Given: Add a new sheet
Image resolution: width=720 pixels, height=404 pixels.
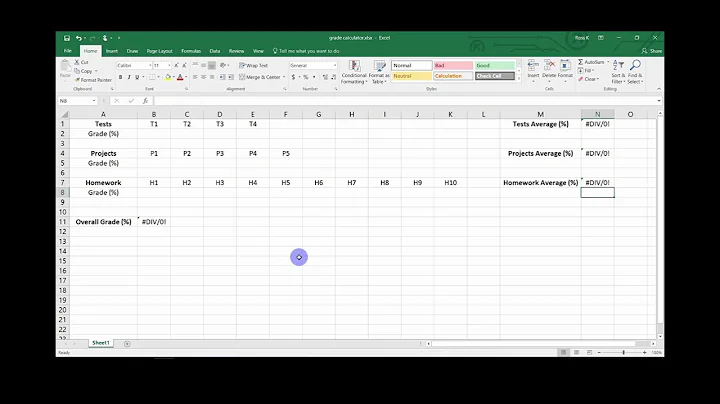Looking at the screenshot, I should point(127,343).
